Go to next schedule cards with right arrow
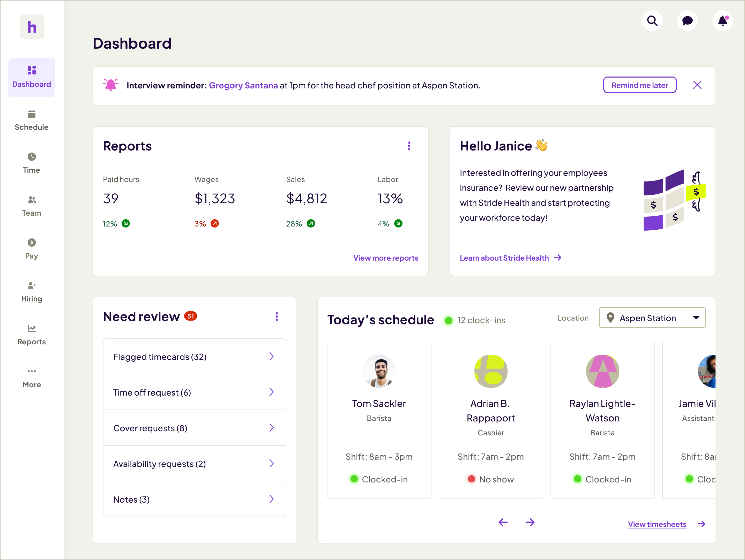Viewport: 745px width, 560px height. coord(530,522)
